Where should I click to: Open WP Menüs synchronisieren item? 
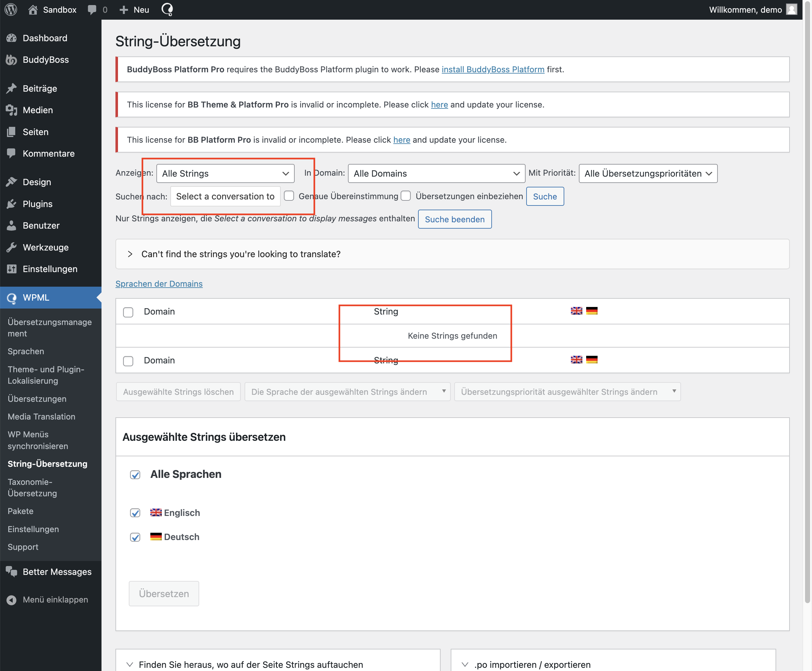[x=38, y=440]
